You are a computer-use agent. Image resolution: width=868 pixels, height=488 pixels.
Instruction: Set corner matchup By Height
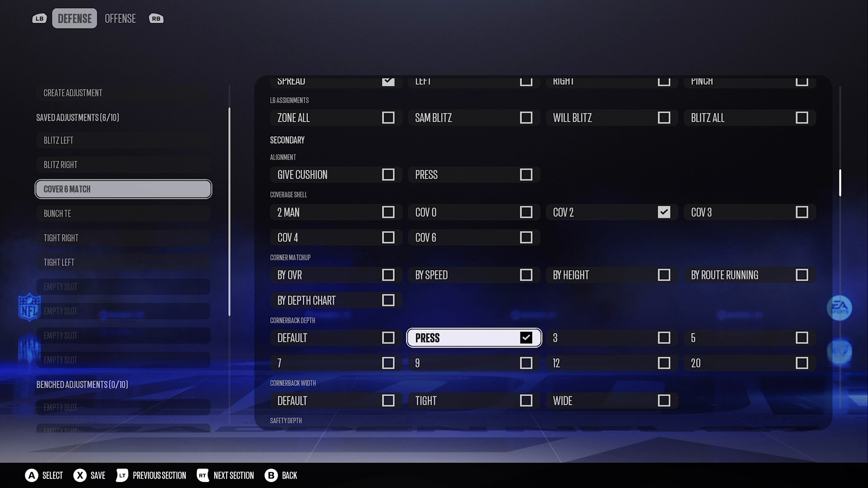[x=612, y=275]
